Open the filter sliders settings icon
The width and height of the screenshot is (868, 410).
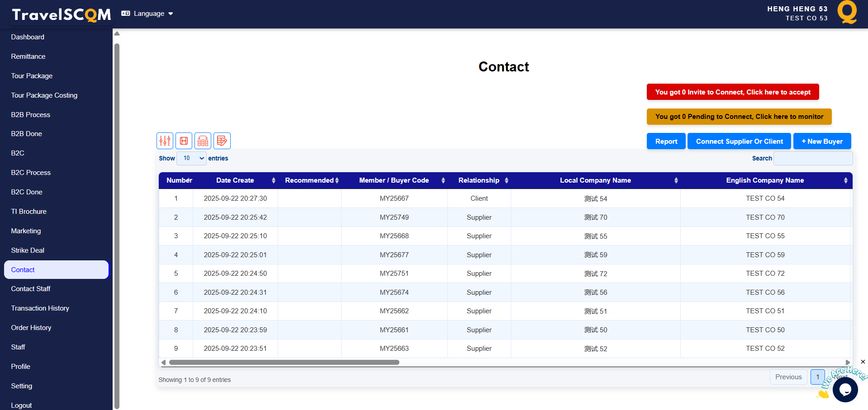coord(165,141)
